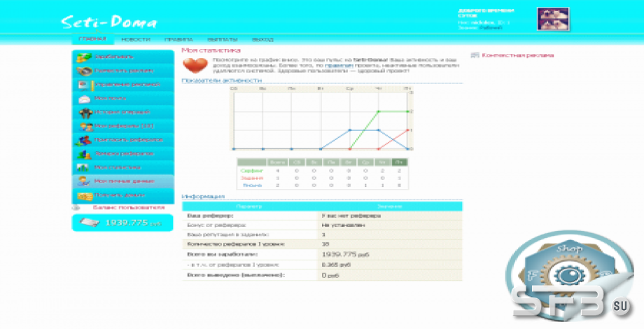
Task: Click the Моя статистика bar chart icon
Action: point(83,167)
